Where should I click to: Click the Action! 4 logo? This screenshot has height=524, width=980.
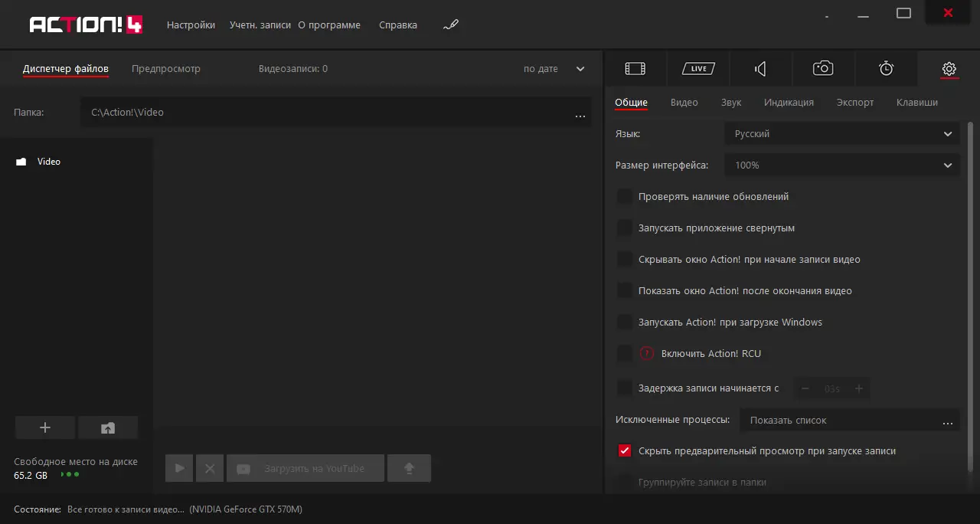pos(86,25)
